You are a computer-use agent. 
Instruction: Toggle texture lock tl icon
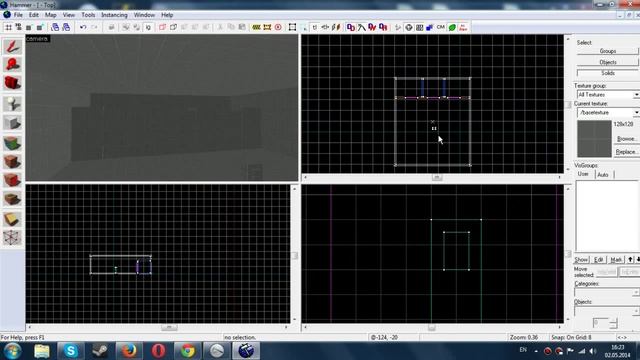click(x=315, y=27)
